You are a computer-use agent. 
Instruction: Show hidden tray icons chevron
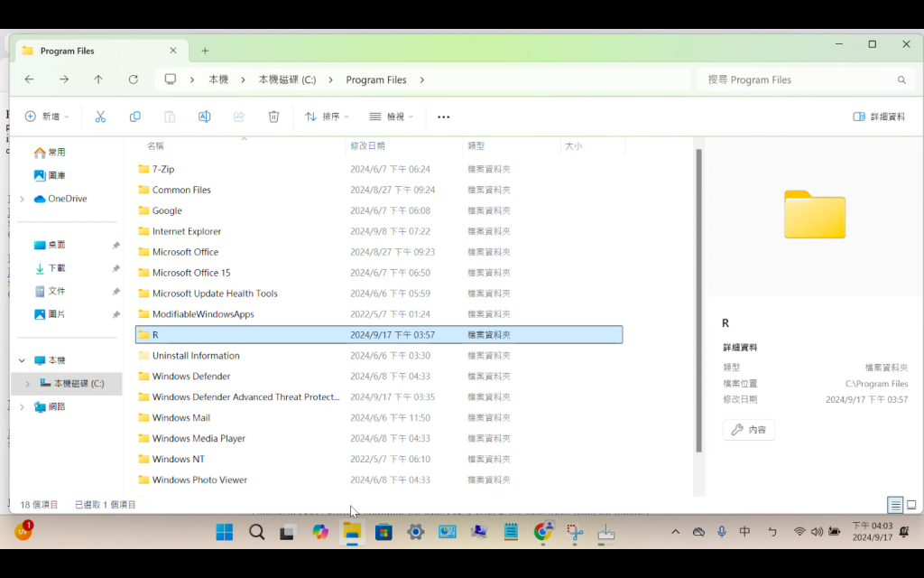pos(675,532)
